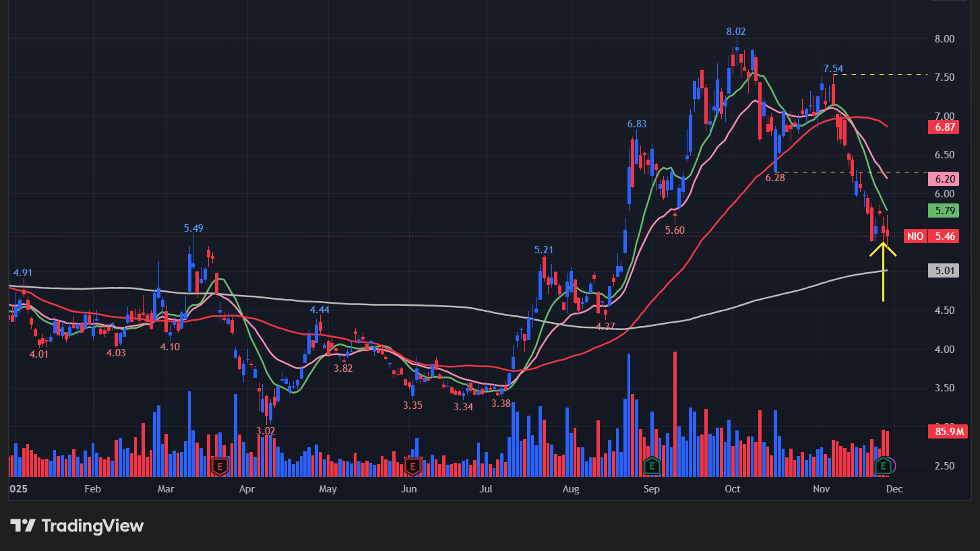Click the earnings icon near late March

[x=220, y=465]
